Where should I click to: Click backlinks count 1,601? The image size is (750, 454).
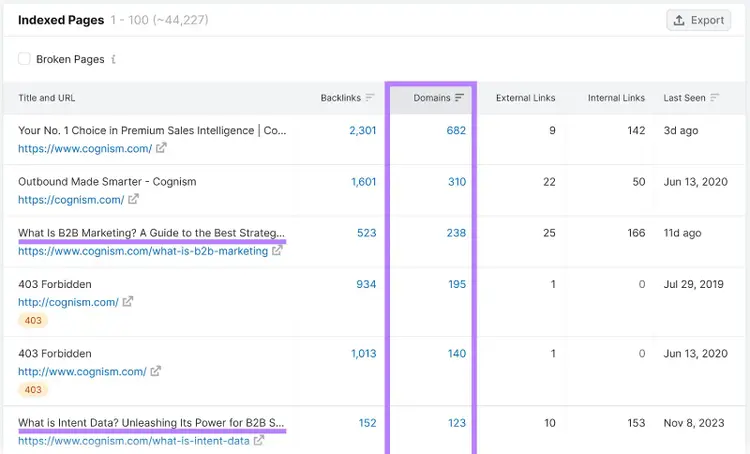pos(364,182)
